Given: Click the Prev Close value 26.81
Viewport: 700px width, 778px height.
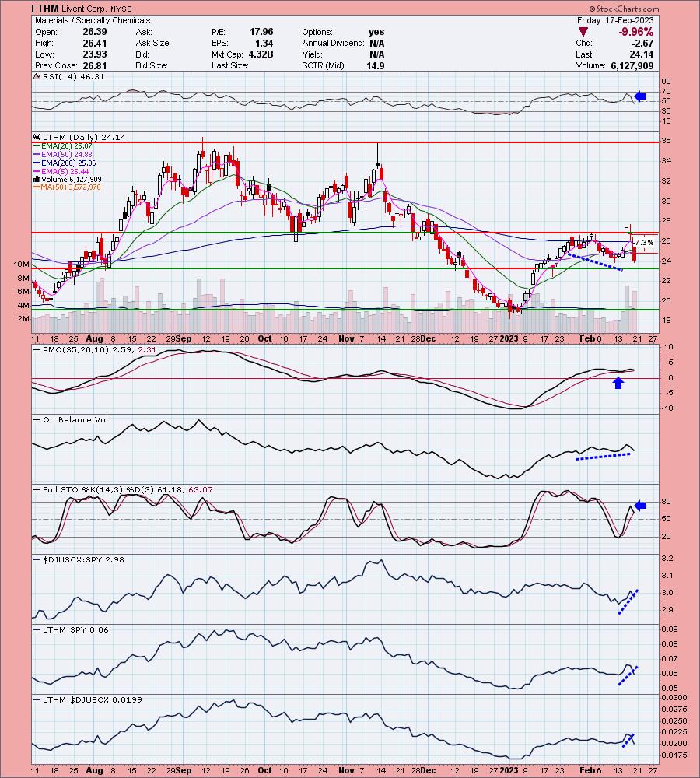Looking at the screenshot, I should pyautogui.click(x=95, y=65).
